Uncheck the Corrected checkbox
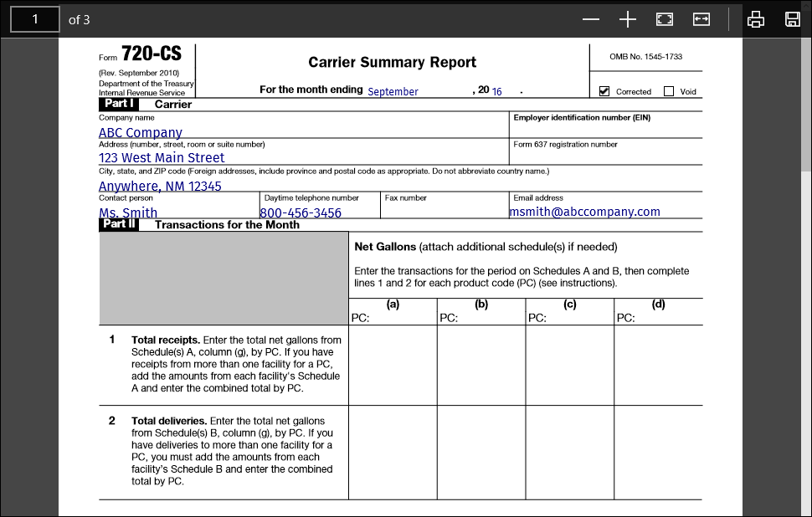812x517 pixels. [x=604, y=91]
